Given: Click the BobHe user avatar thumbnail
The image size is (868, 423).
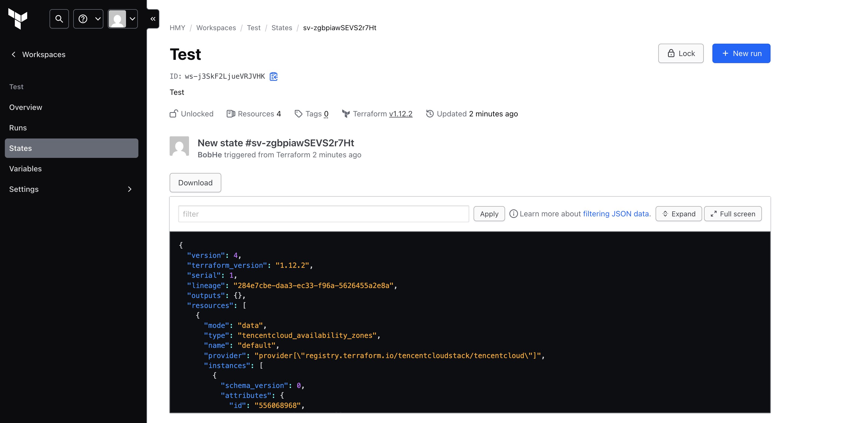Looking at the screenshot, I should (x=179, y=146).
